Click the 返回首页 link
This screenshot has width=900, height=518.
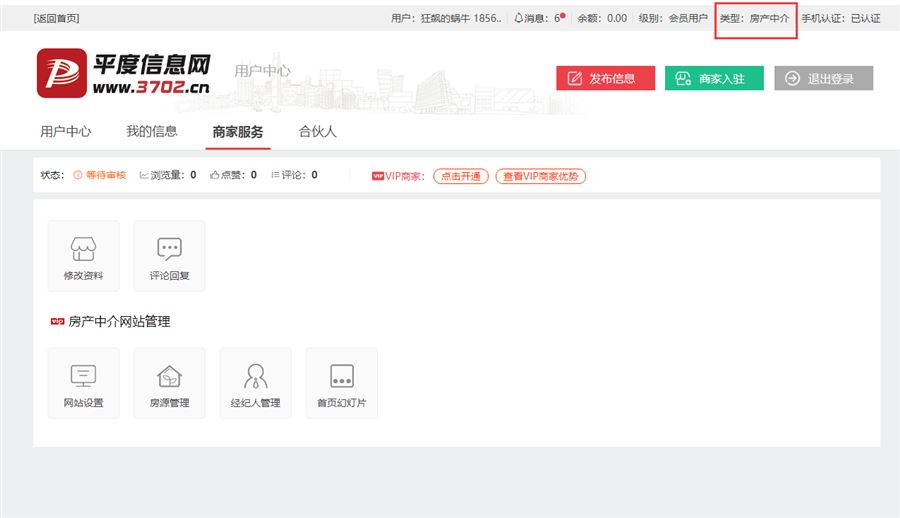57,18
